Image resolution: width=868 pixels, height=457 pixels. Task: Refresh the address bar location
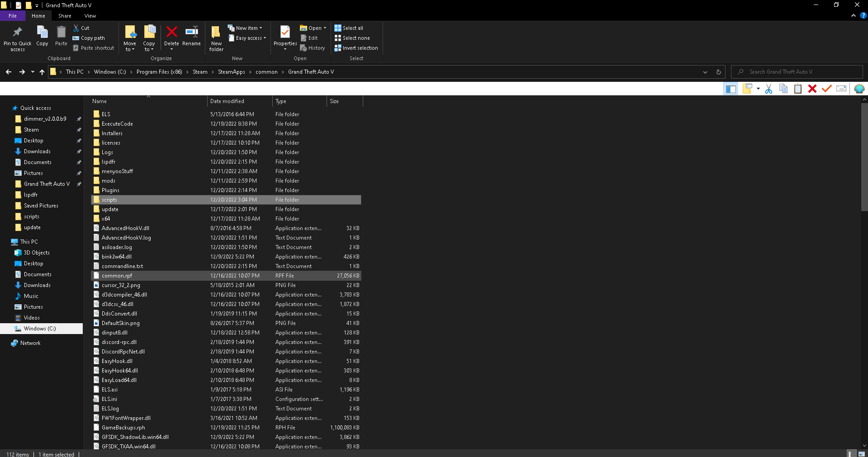coord(718,72)
